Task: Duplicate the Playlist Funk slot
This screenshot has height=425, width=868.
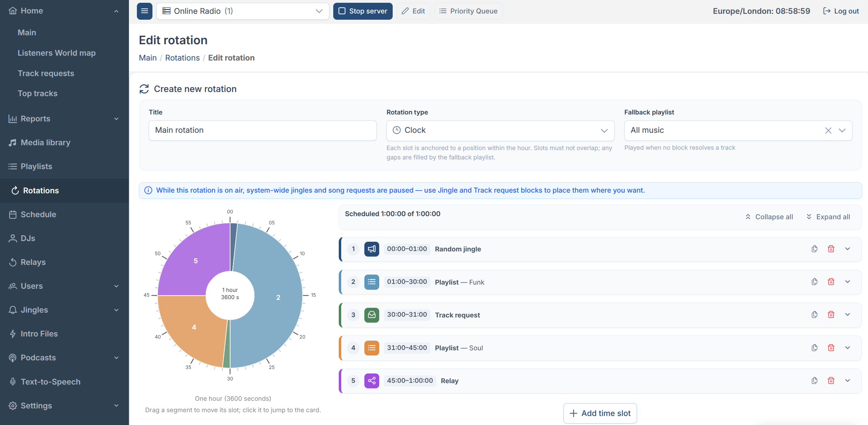Action: tap(814, 282)
